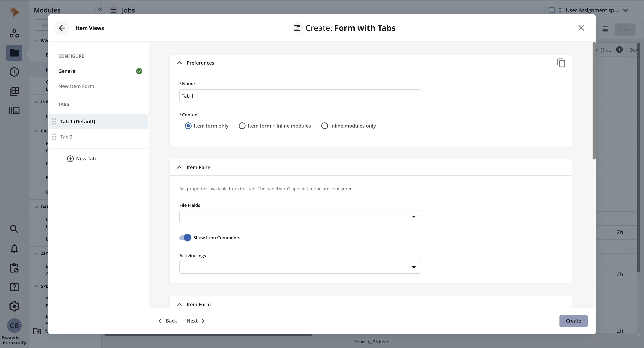
Task: Open the Activity Logs dropdown
Action: click(x=300, y=267)
